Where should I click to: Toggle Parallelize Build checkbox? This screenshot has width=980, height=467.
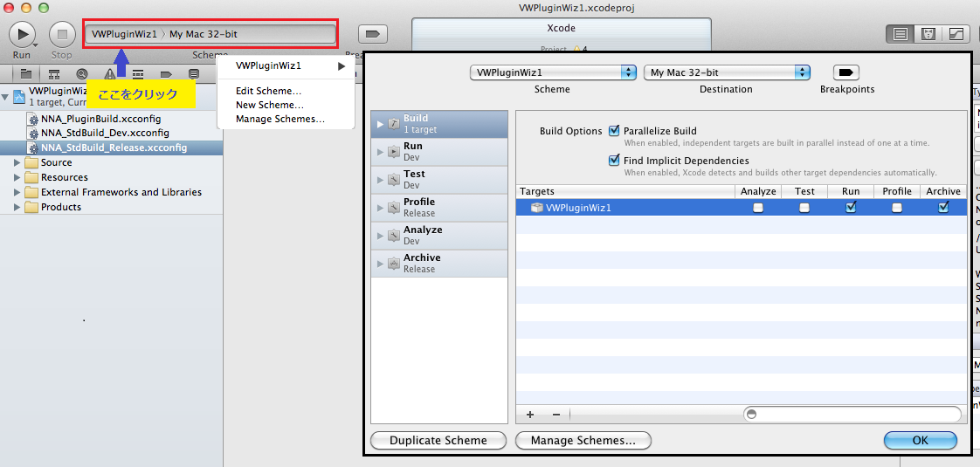click(614, 131)
